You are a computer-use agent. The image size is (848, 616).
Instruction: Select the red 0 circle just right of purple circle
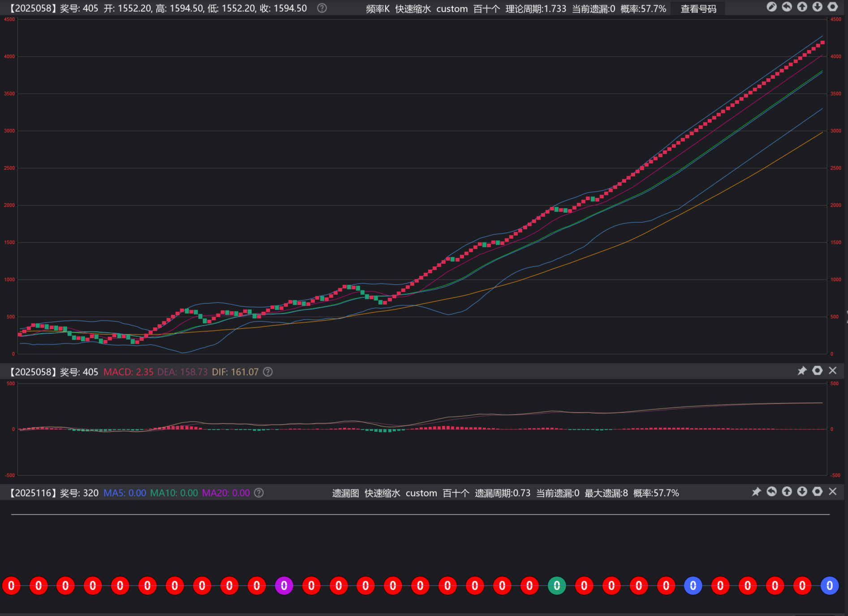tap(311, 586)
